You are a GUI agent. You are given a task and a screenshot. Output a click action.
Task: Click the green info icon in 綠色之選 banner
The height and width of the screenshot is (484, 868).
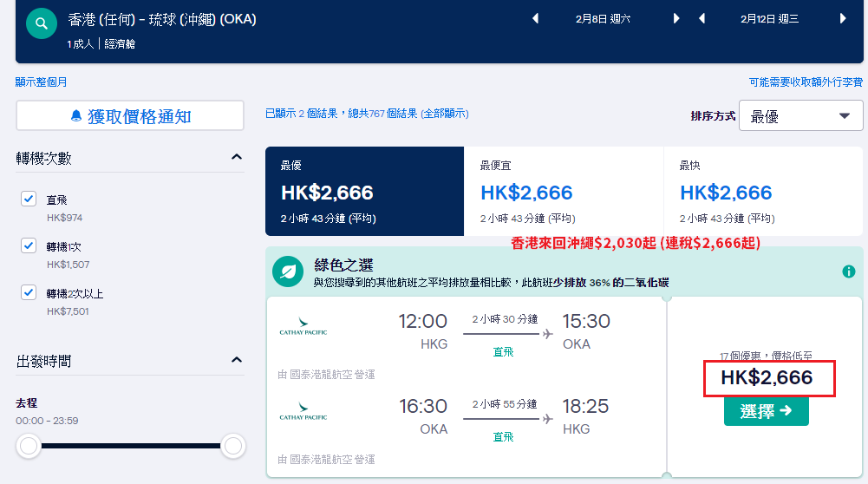pos(849,271)
